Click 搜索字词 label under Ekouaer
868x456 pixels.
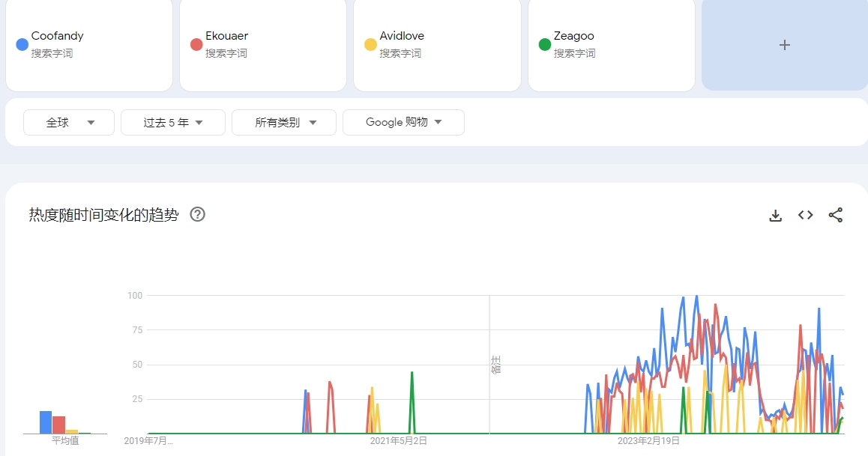click(226, 54)
